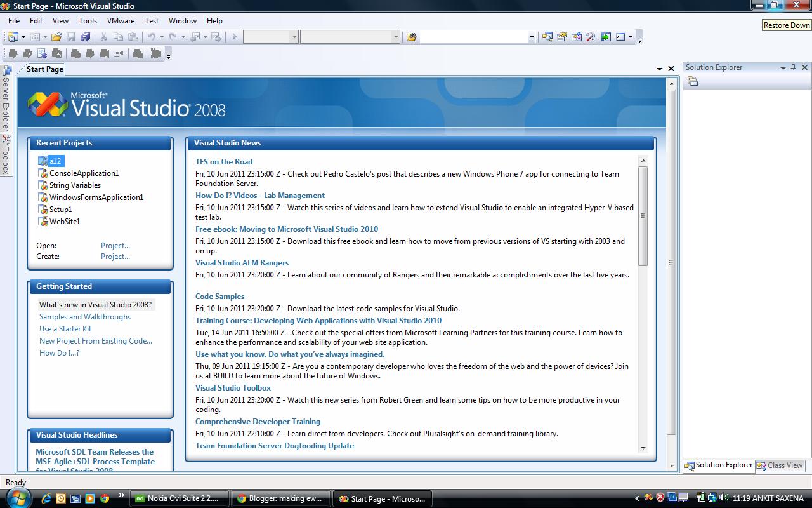Click the Visual Studio News scrollbar down arrow
The image size is (812, 508).
643,448
